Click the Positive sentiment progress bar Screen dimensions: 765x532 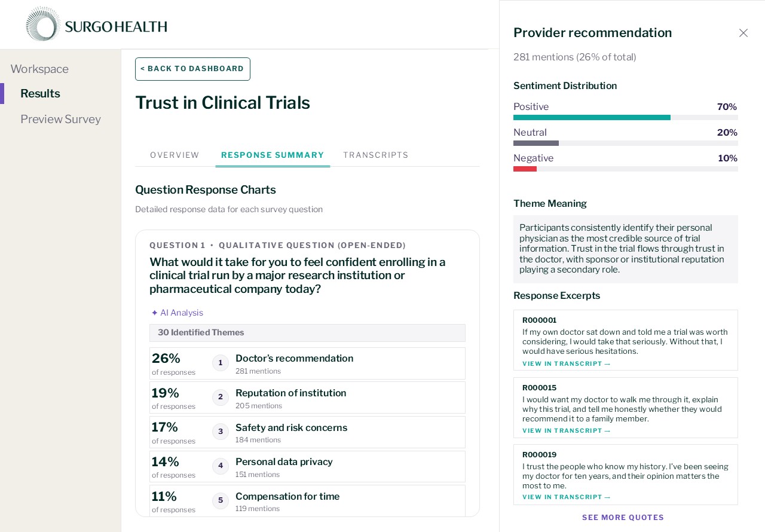click(626, 118)
